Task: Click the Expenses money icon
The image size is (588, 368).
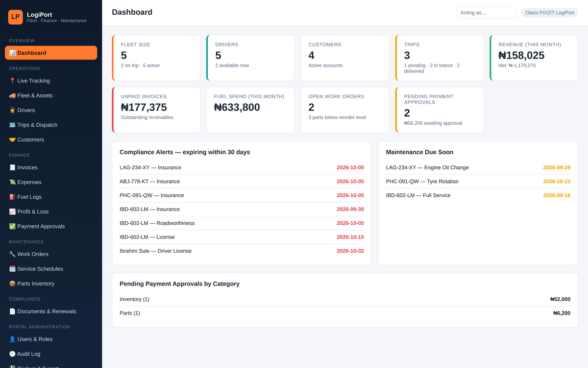Action: click(12, 183)
